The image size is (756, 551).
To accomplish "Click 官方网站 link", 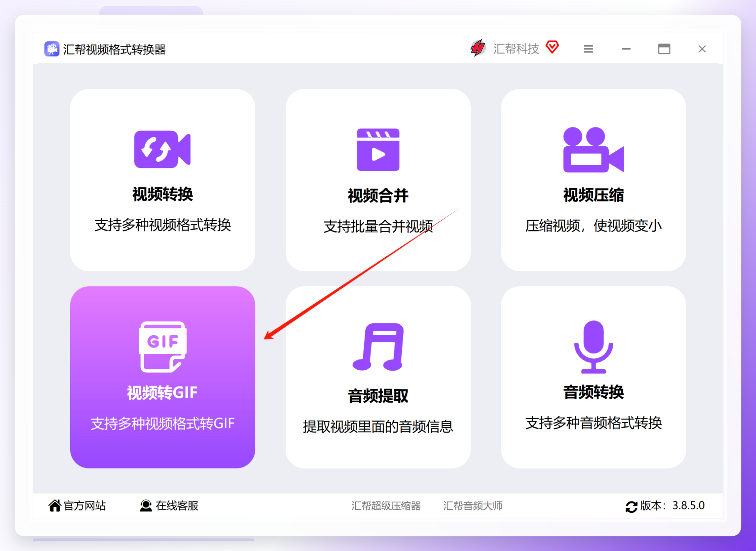I will 84,505.
